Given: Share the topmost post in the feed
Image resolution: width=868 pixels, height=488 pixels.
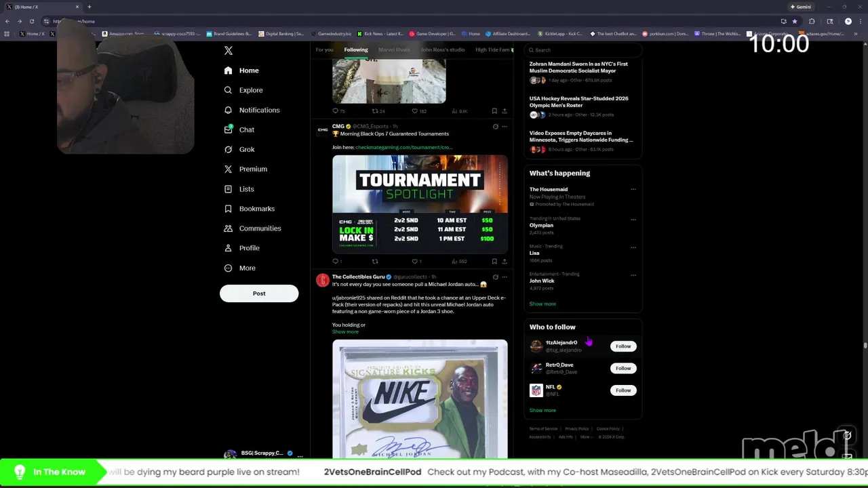Looking at the screenshot, I should [505, 111].
